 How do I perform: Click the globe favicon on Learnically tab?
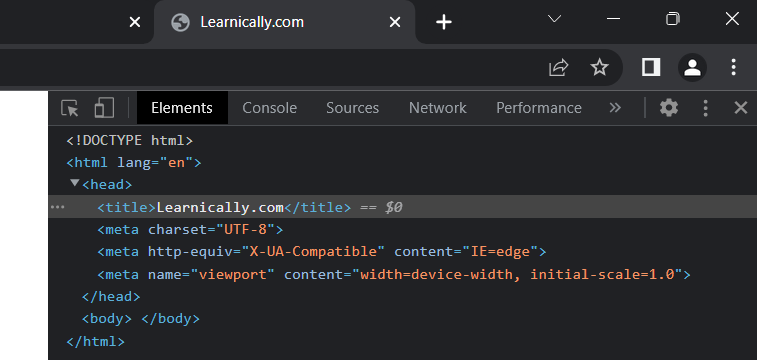point(180,22)
